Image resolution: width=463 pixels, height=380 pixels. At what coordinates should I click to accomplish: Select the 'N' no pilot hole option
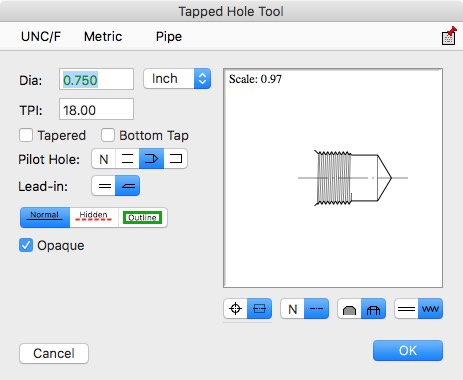point(104,159)
